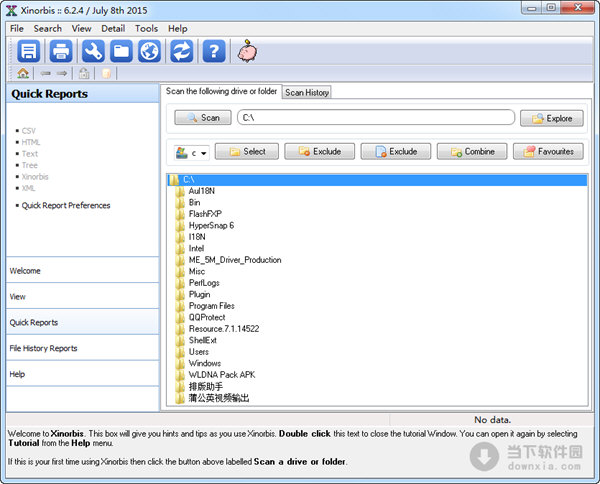Select the Users folder

pos(199,352)
